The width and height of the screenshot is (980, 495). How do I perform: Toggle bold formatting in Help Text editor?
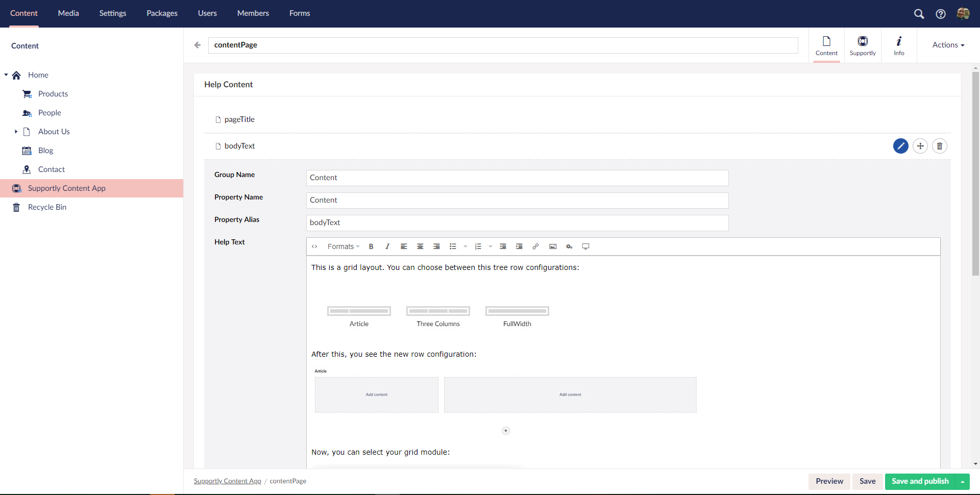click(371, 246)
